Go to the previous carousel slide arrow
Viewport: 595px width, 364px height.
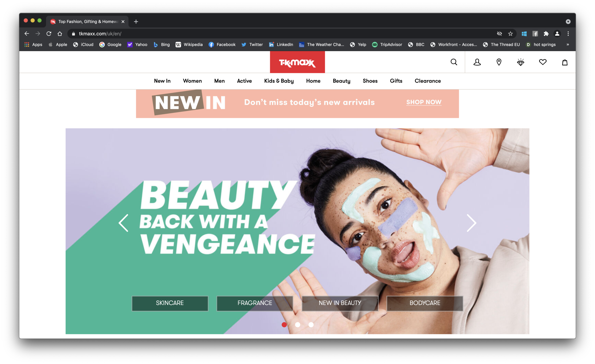tap(123, 223)
